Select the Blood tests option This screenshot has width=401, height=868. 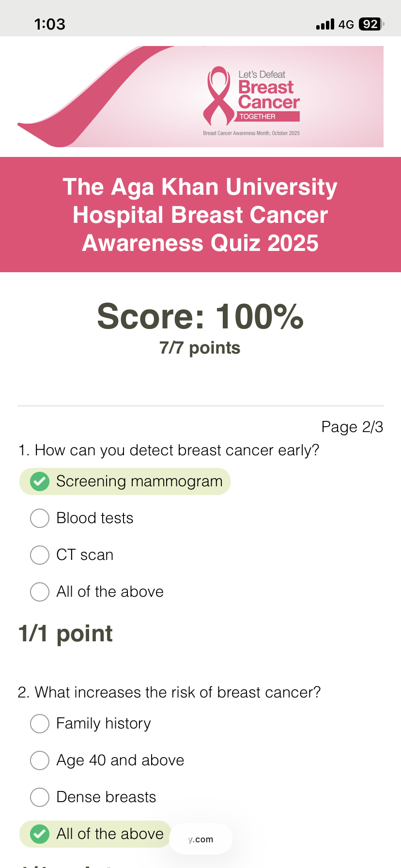coord(40,518)
